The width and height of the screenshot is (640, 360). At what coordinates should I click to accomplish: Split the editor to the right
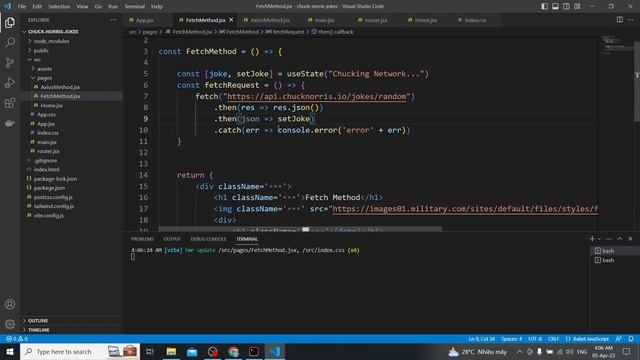click(620, 20)
